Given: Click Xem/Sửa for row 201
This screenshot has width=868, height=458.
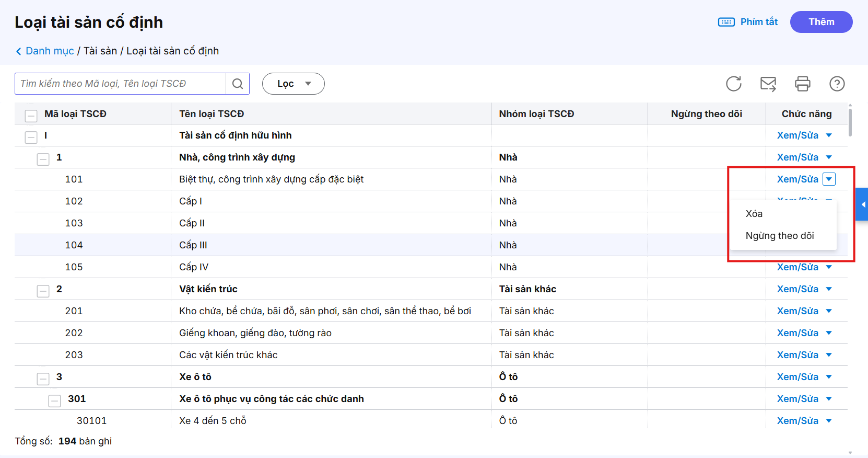Looking at the screenshot, I should pyautogui.click(x=797, y=311).
